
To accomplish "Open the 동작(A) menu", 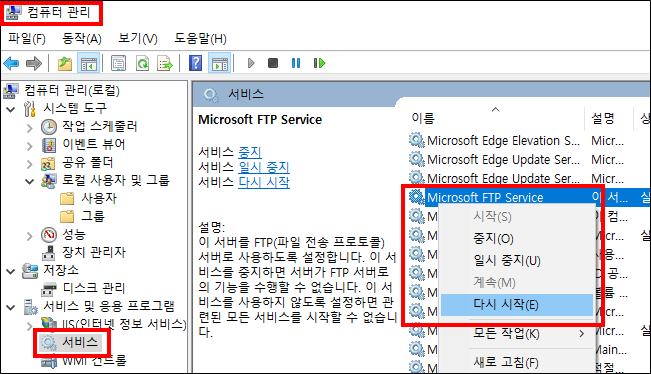I will [82, 39].
